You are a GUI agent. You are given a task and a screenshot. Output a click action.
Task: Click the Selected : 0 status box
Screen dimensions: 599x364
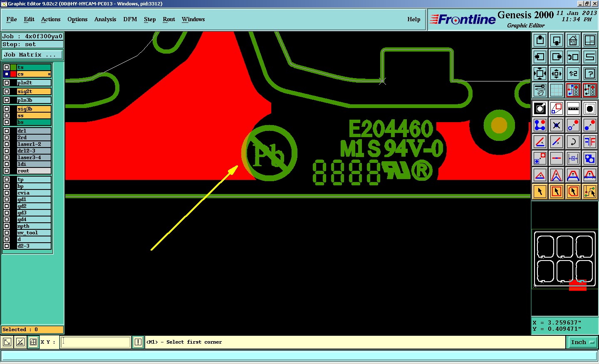32,330
